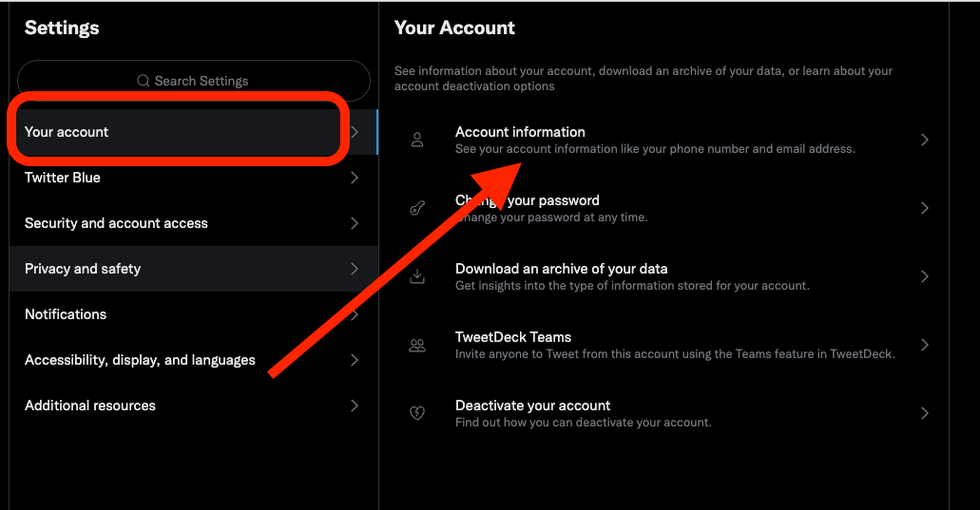
Task: Expand Security and account access chevron
Action: pyautogui.click(x=355, y=223)
